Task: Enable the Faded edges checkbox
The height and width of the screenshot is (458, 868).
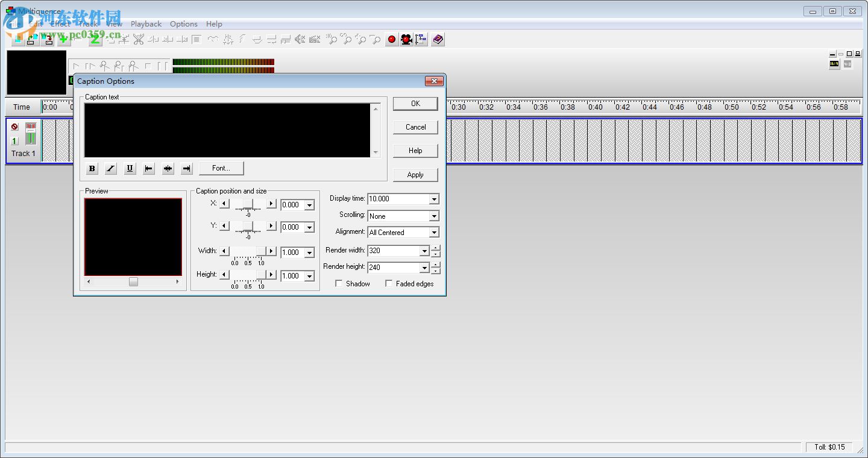Action: tap(389, 283)
